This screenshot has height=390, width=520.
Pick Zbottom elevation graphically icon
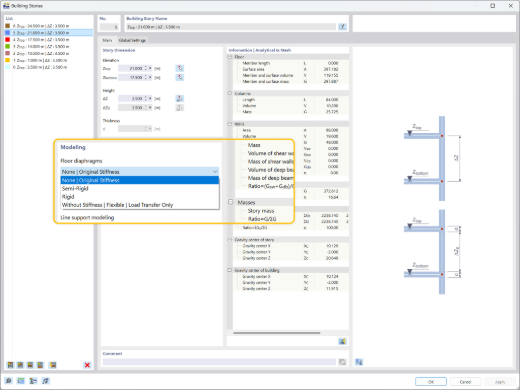tap(180, 77)
